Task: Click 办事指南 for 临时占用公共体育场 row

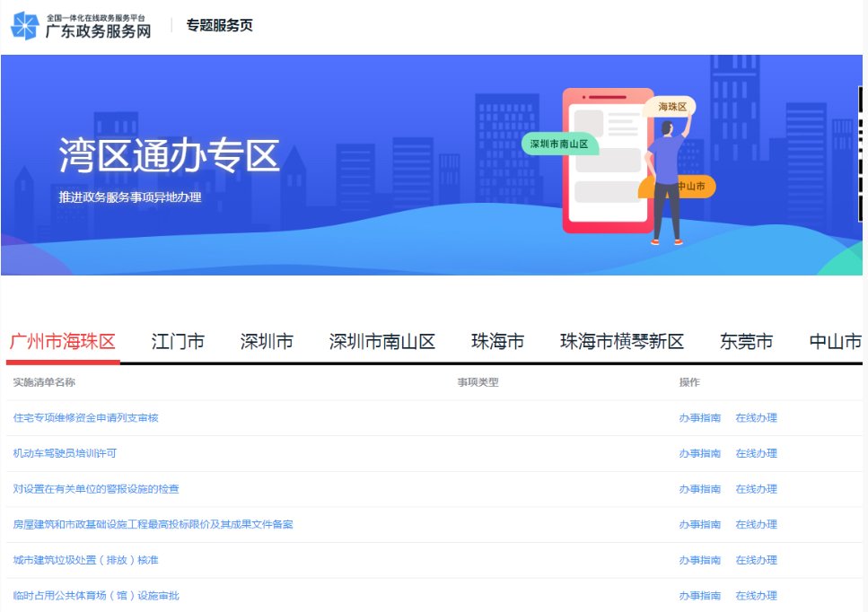Action: point(700,596)
